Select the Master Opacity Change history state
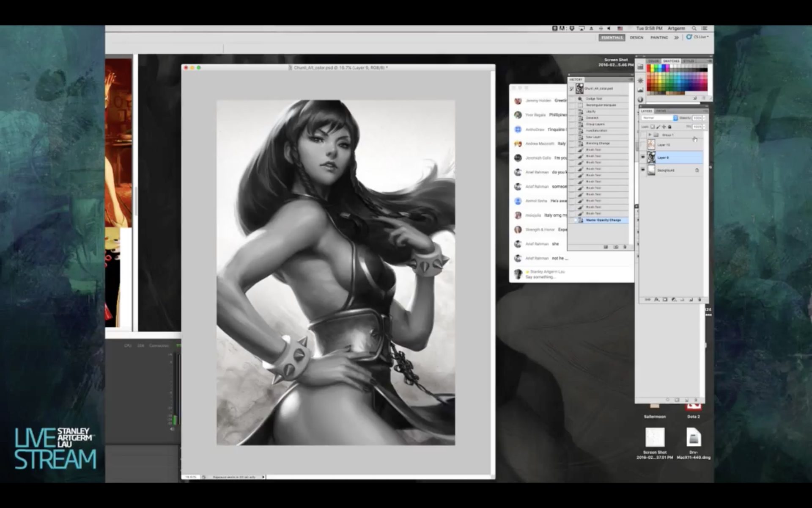 click(x=601, y=220)
